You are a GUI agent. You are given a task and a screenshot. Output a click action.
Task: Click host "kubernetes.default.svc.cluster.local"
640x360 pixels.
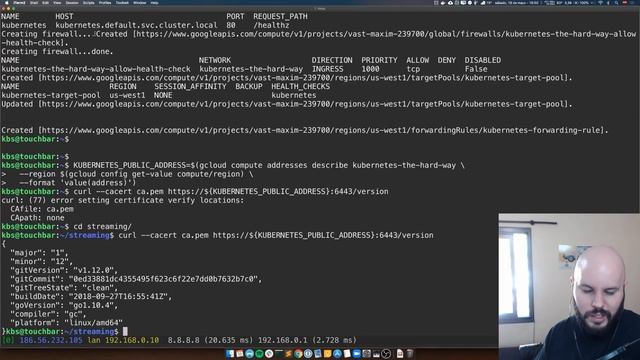(136, 25)
